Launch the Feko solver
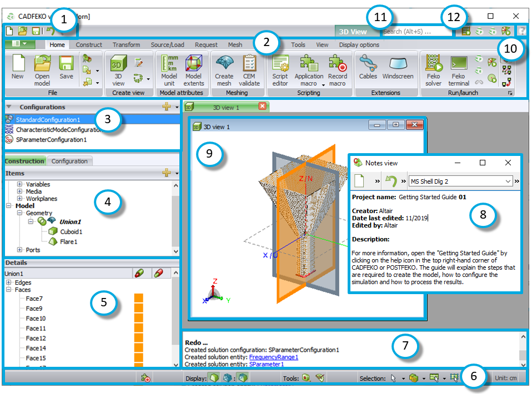This screenshot has width=532, height=394. [433, 65]
